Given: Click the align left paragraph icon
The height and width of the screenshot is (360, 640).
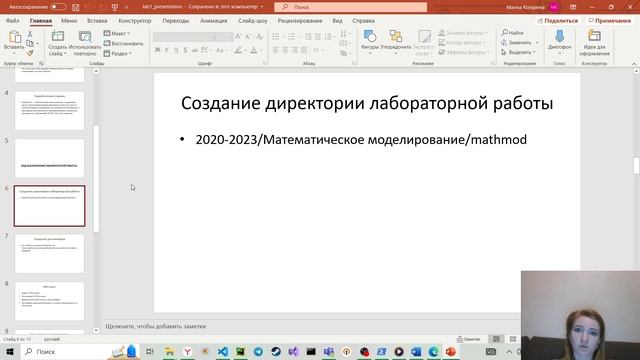Looking at the screenshot, I should 276,50.
